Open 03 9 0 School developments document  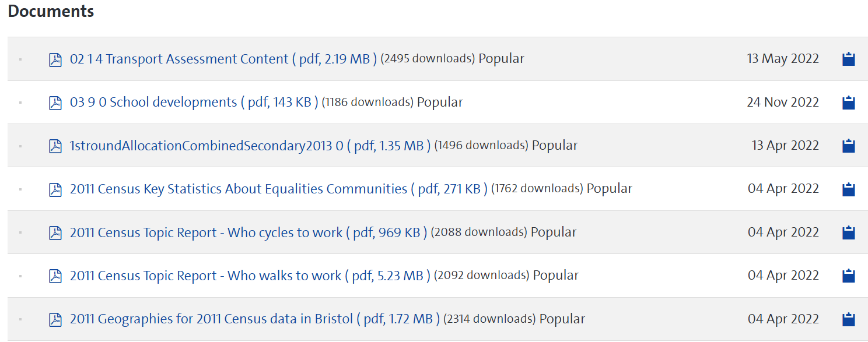point(194,102)
